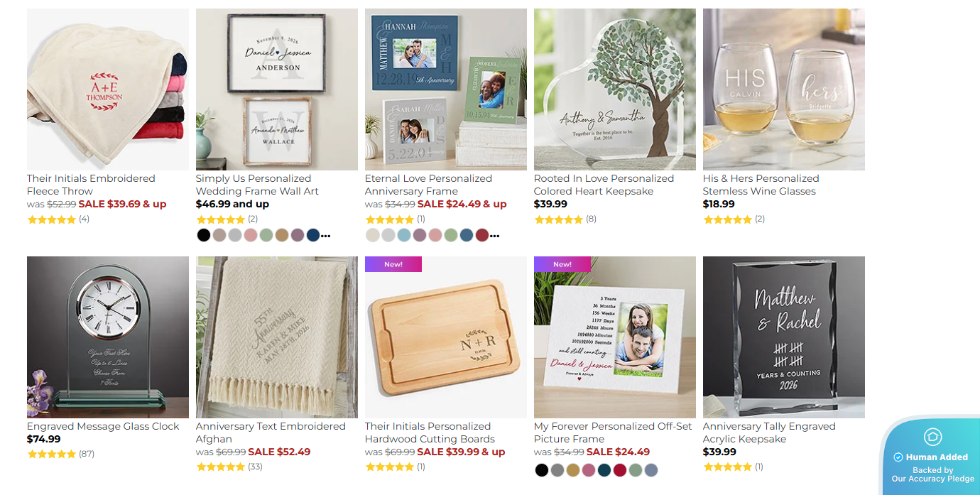
Task: Choose dark red swatch for Eternal Love Frame
Action: (x=482, y=235)
